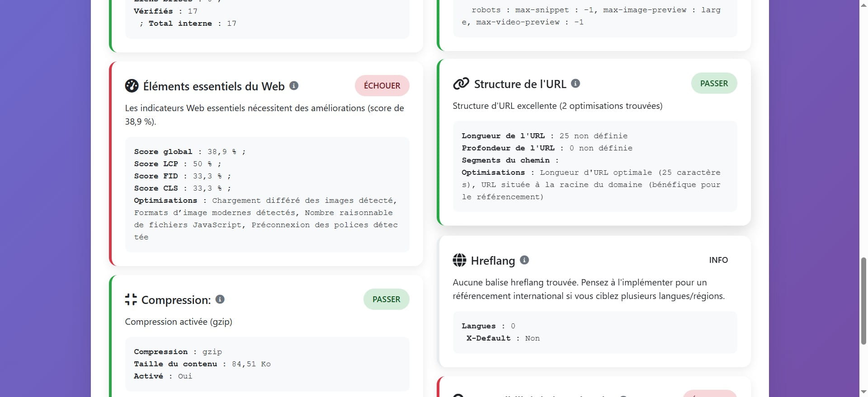Click the Taille du contenu : 84,51 Ko line
Viewport: 868px width, 397px height.
(x=202, y=364)
